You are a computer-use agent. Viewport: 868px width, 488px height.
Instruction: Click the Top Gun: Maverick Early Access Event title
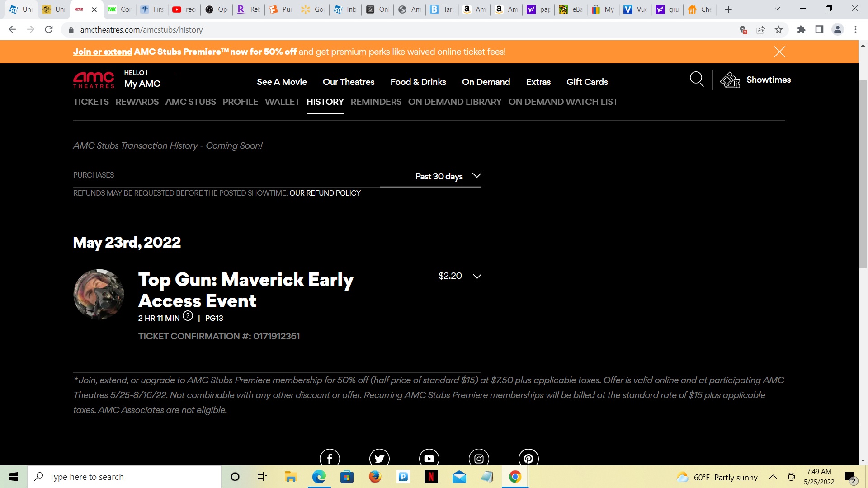pos(246,290)
